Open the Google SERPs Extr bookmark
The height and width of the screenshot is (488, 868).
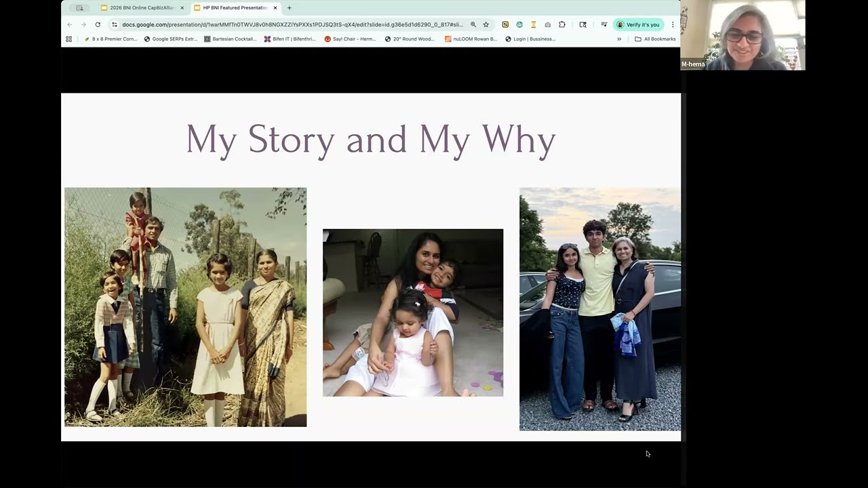tap(171, 39)
